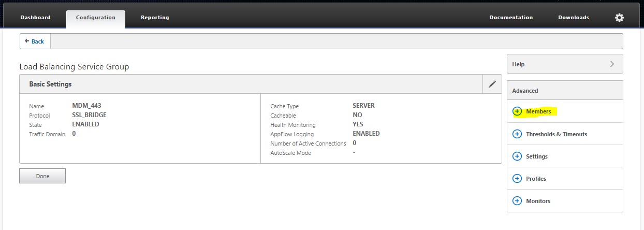Click the MDM_443 name value
This screenshot has height=230, width=644.
coord(86,106)
